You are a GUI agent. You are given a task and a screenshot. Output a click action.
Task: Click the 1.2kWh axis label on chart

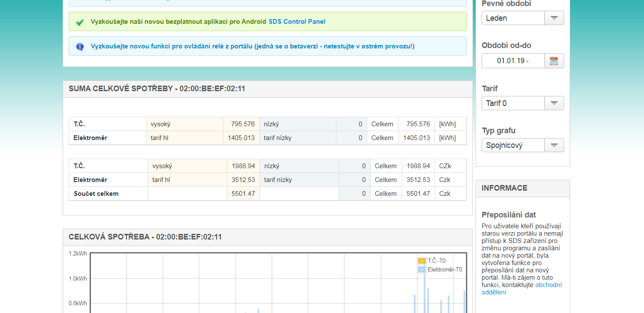click(x=78, y=254)
